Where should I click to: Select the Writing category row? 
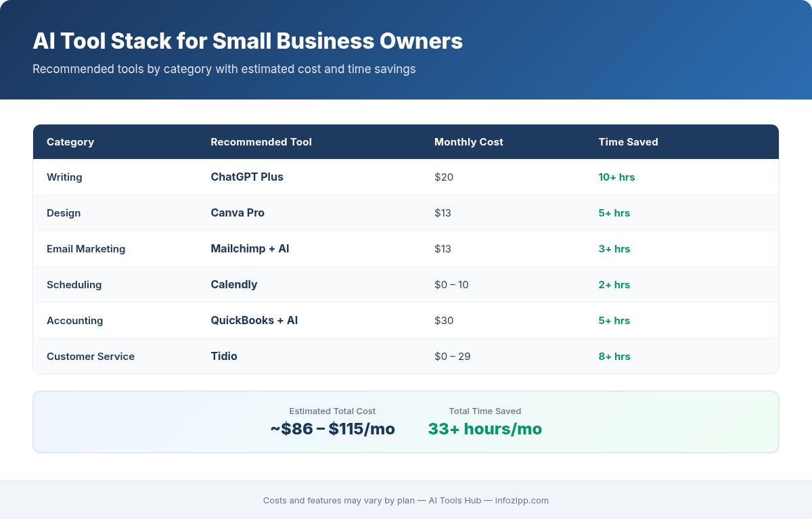pos(64,177)
